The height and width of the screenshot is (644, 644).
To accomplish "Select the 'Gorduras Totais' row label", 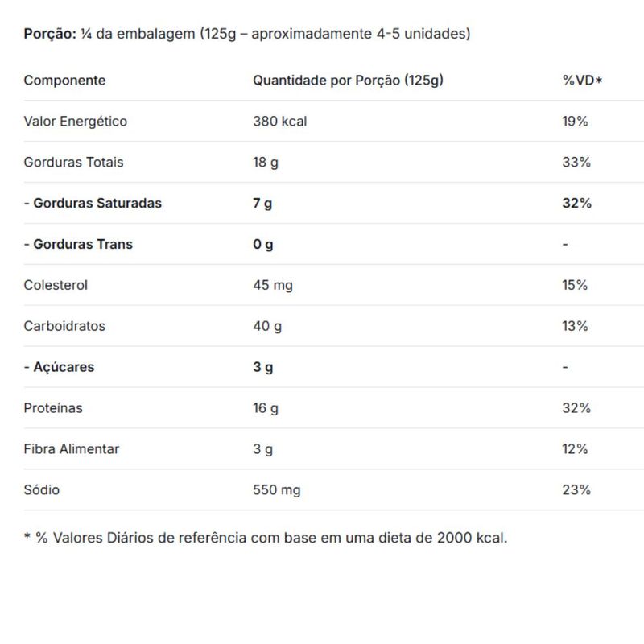I will pyautogui.click(x=74, y=163).
